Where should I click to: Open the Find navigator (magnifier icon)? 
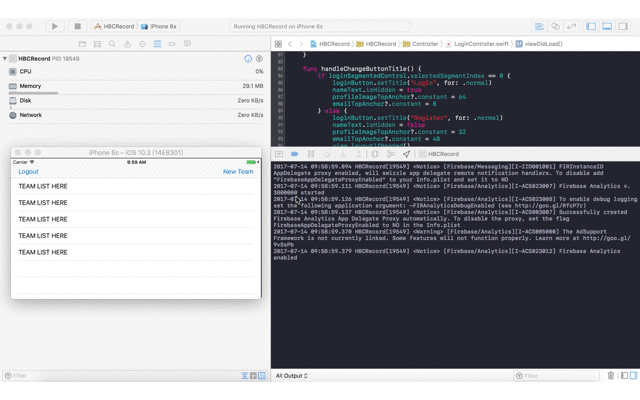112,44
